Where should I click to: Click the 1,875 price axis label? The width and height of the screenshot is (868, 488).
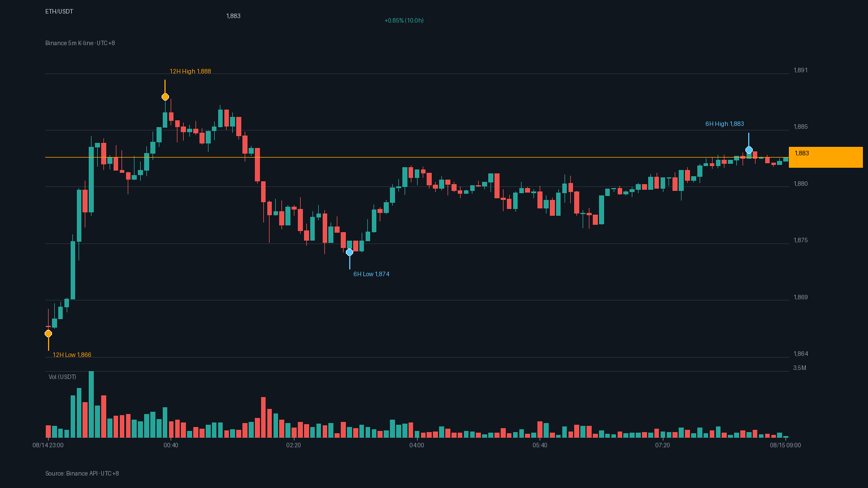801,240
